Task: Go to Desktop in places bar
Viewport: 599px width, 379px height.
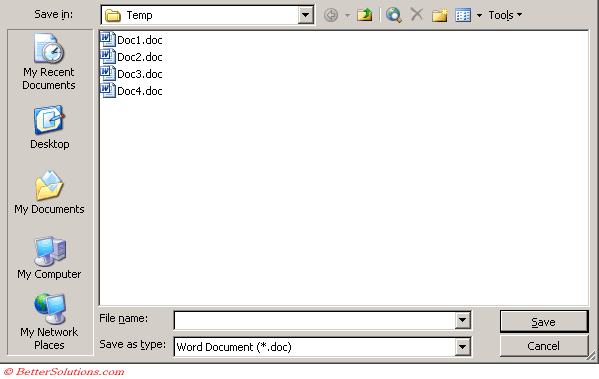Action: [50, 128]
